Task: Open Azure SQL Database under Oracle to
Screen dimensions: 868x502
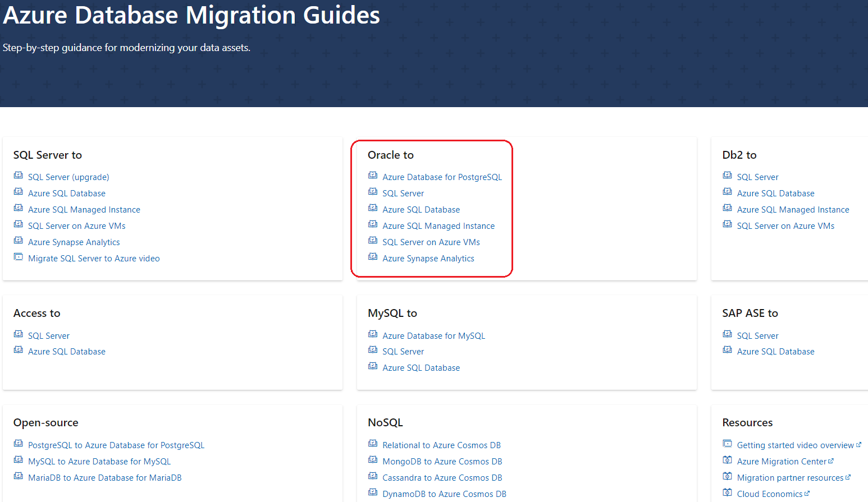Action: (421, 210)
